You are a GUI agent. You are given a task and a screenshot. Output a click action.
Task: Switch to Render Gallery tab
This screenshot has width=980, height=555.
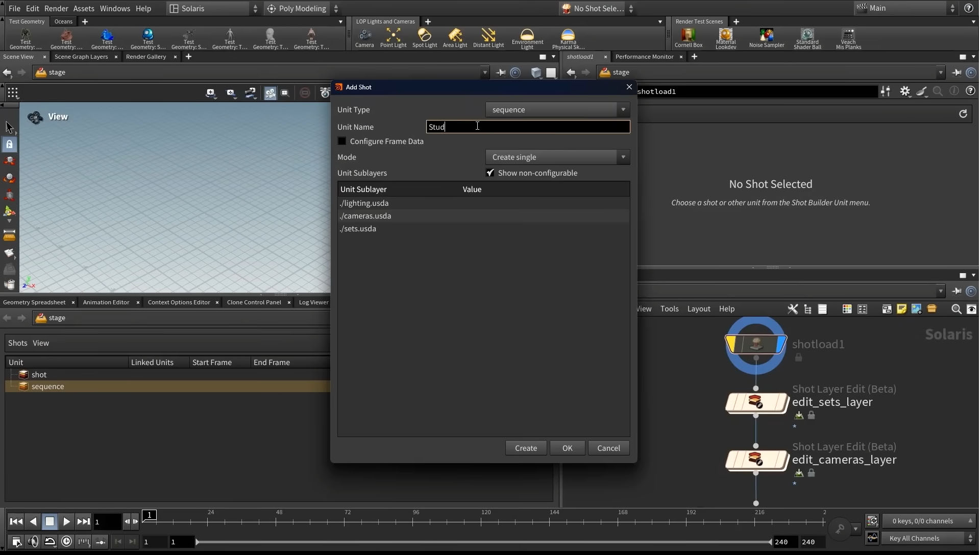point(146,57)
